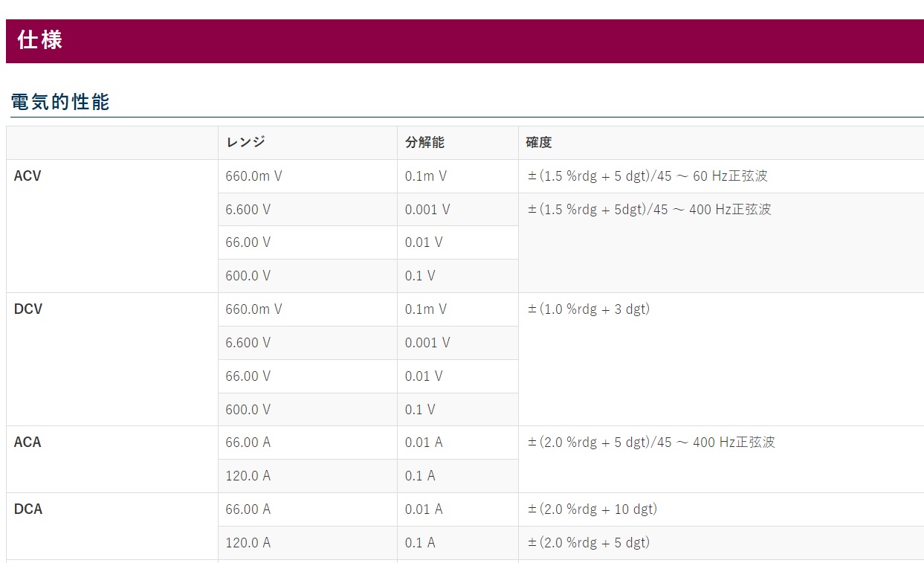Click the 120.0 A range cell under ACA
The width and height of the screenshot is (924, 563).
pos(248,476)
